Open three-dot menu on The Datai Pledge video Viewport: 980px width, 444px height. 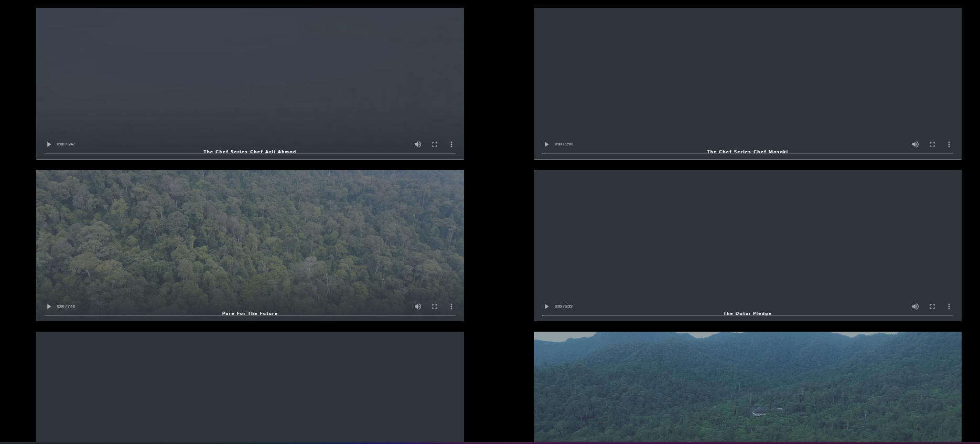coord(949,306)
